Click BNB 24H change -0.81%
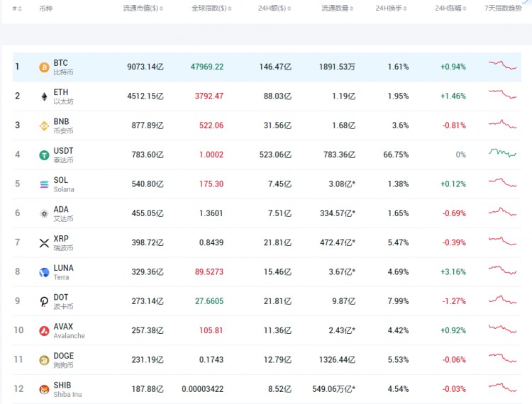This screenshot has height=404, width=532. pos(454,125)
